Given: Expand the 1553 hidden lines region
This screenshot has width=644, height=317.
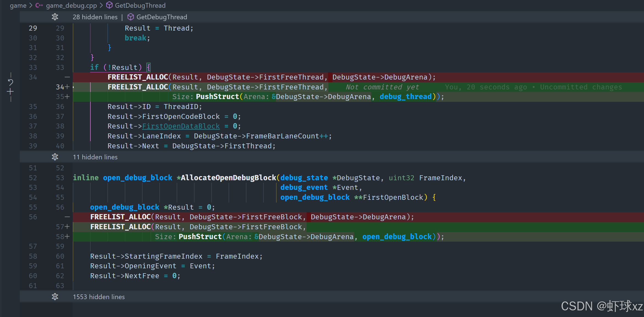Looking at the screenshot, I should pos(99,297).
